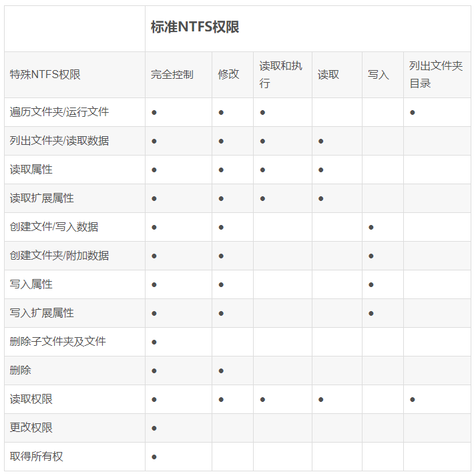The width and height of the screenshot is (476, 476).
Task: Click the 修改 column header
Action: click(228, 74)
